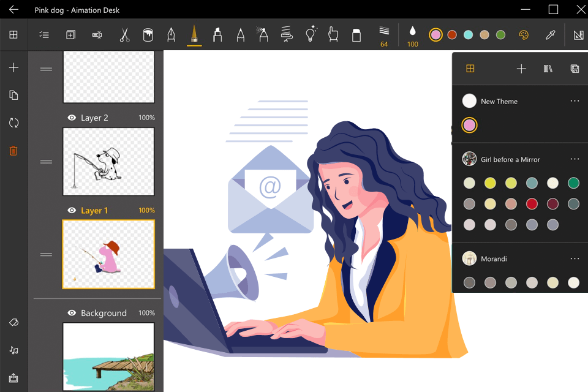
Task: Pick red swatch in Girl before a Mirror
Action: coord(532,204)
